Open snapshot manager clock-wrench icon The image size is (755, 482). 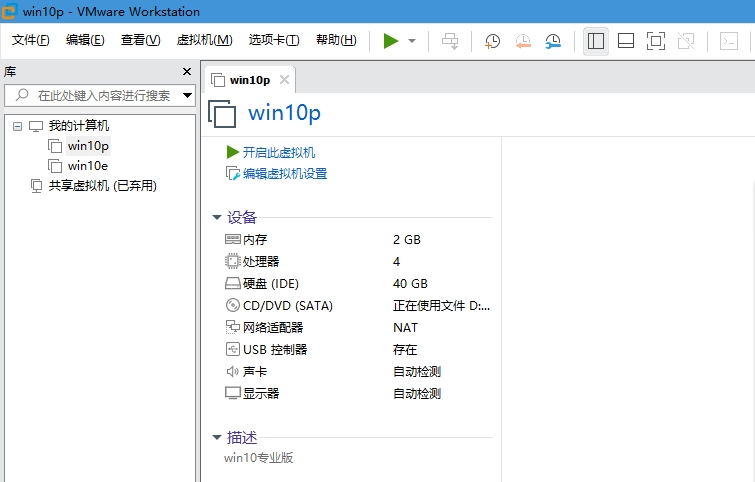[553, 41]
